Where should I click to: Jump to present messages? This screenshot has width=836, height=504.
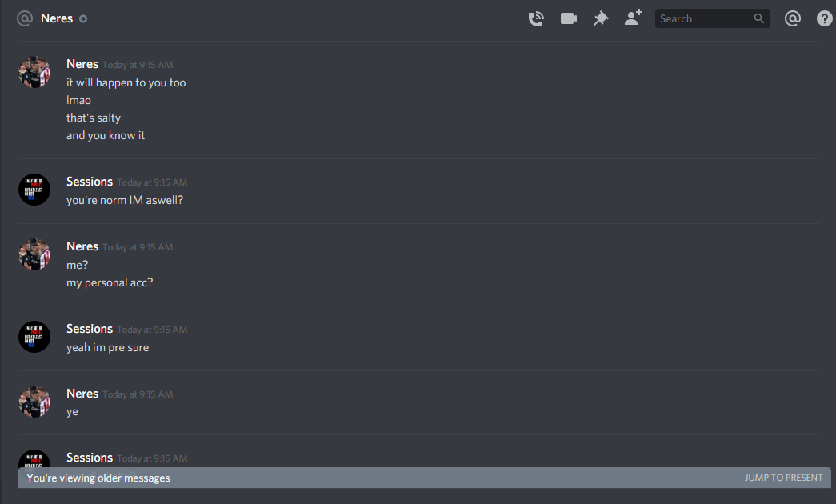783,478
